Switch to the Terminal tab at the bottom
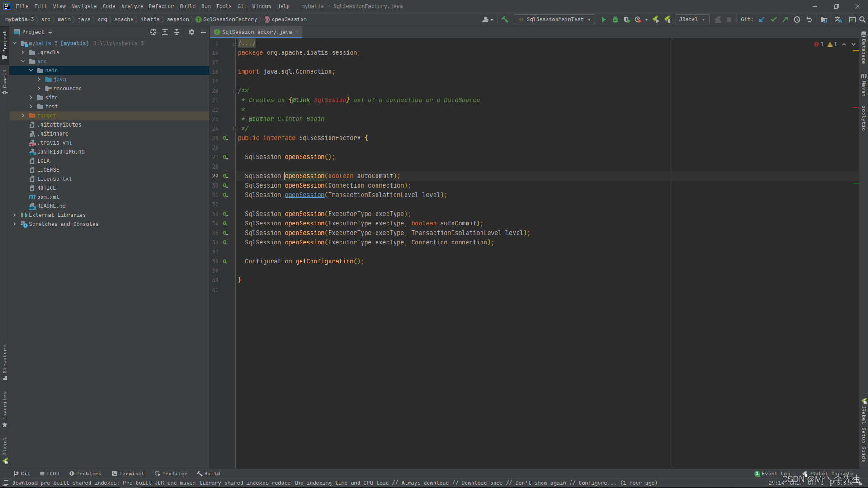Viewport: 868px width, 488px height. pyautogui.click(x=128, y=474)
